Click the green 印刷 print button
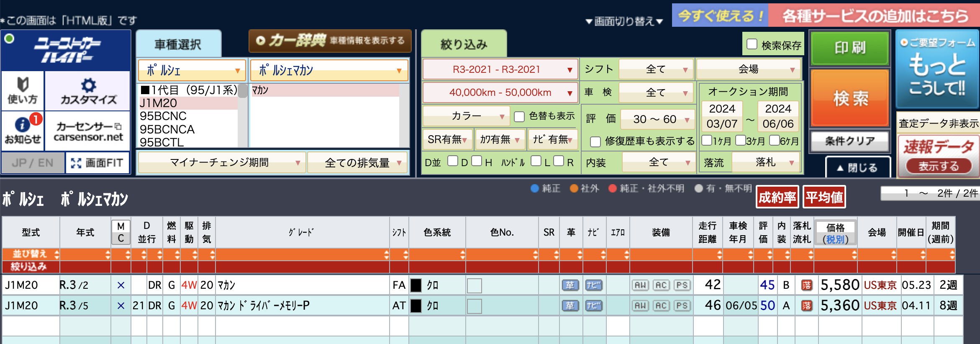 point(850,48)
